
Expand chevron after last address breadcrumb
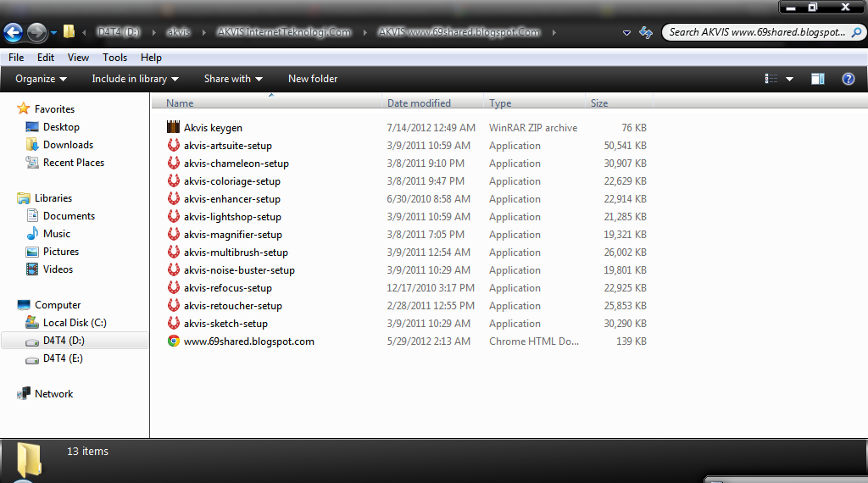click(554, 33)
